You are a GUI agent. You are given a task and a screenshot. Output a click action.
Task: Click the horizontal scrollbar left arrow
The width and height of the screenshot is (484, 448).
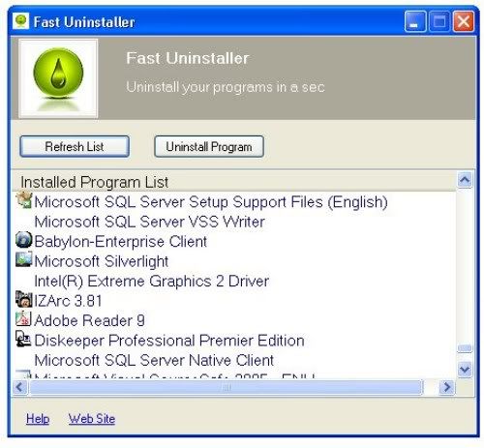20,387
